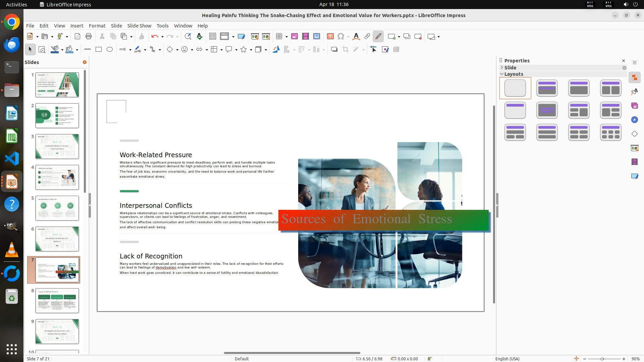Click the zoom slider handle
644x362 pixels.
pos(602,359)
